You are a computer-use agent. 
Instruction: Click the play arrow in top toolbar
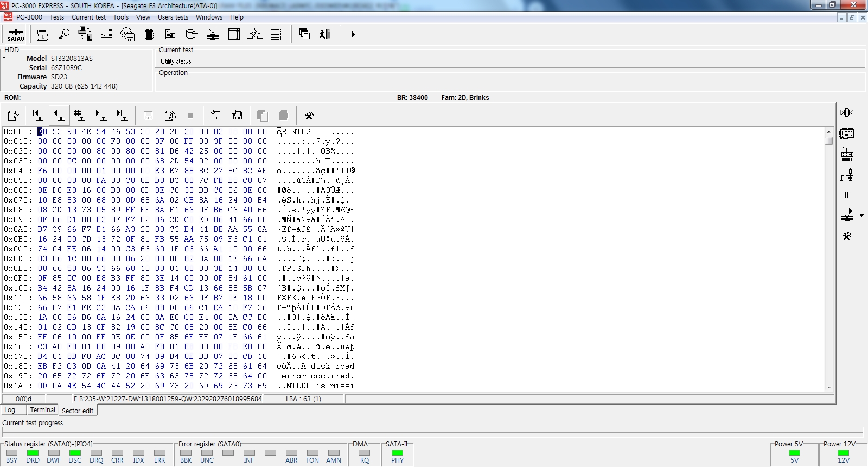point(353,34)
